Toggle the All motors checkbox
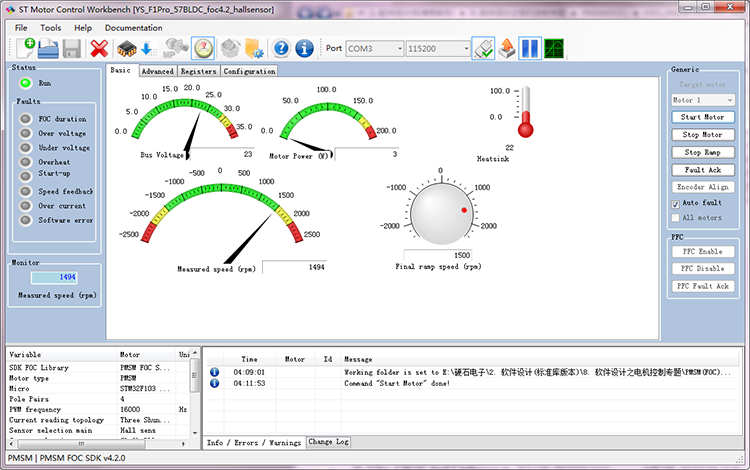The image size is (750, 470). point(675,218)
